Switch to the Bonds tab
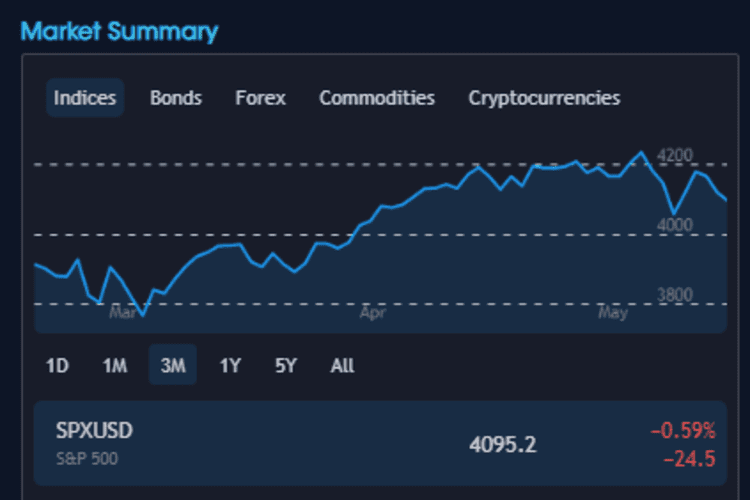This screenshot has height=500, width=750. pyautogui.click(x=176, y=98)
